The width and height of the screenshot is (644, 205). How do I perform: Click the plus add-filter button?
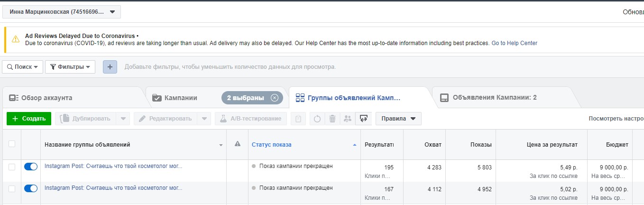pos(110,67)
